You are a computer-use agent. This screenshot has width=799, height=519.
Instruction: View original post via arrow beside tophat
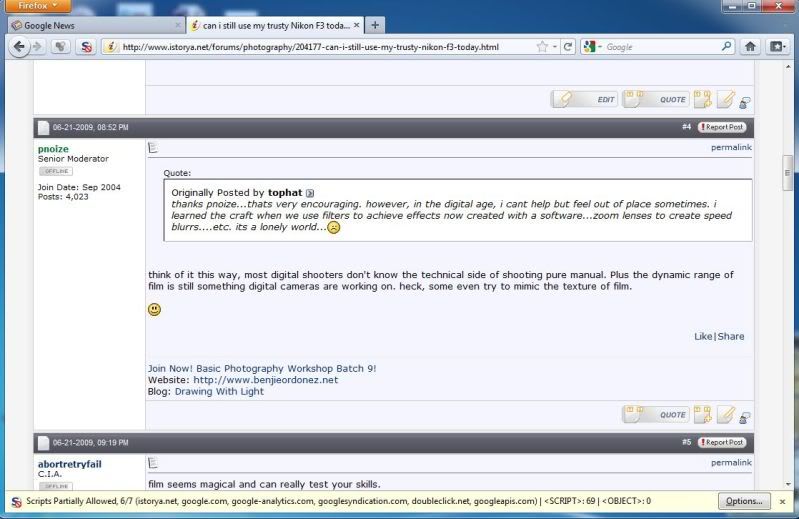click(310, 193)
